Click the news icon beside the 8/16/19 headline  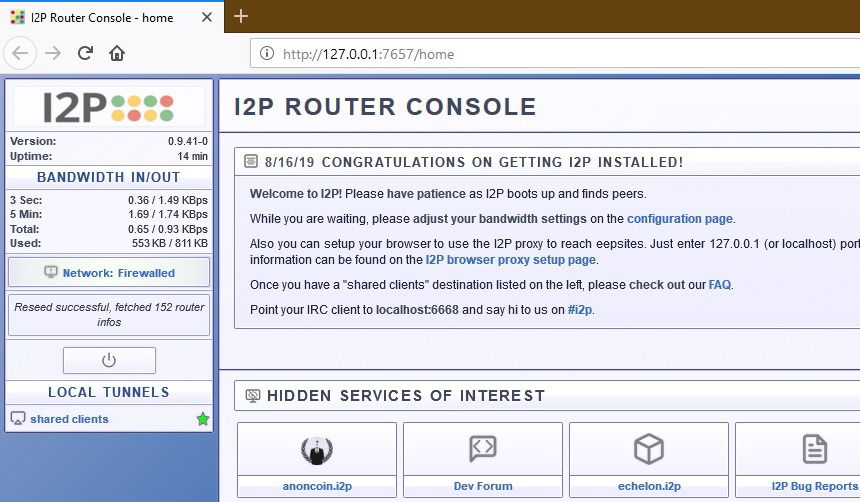(x=251, y=161)
